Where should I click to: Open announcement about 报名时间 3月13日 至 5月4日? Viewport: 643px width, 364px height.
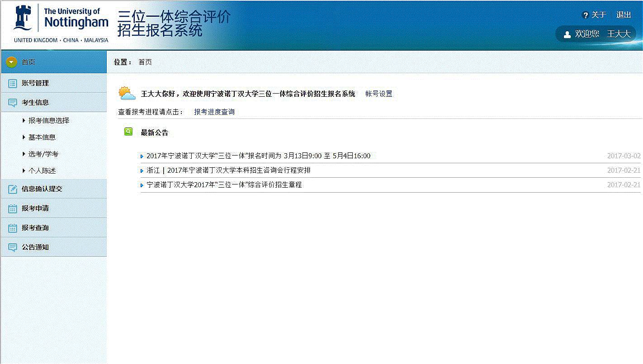pyautogui.click(x=258, y=156)
